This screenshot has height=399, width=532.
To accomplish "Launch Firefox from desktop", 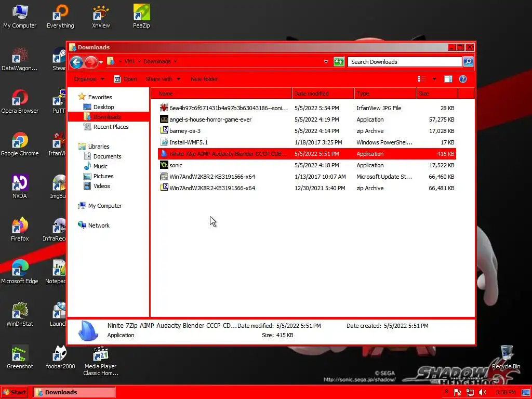I will pos(20,229).
